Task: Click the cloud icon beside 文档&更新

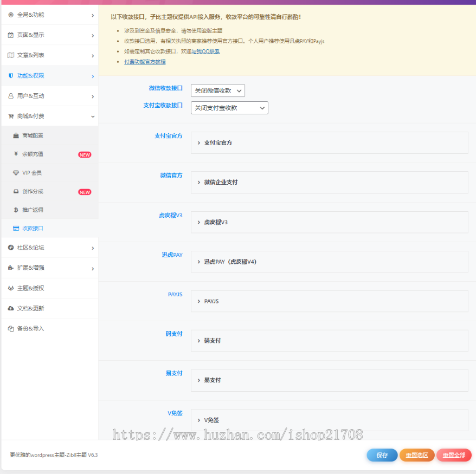Action: (x=11, y=308)
